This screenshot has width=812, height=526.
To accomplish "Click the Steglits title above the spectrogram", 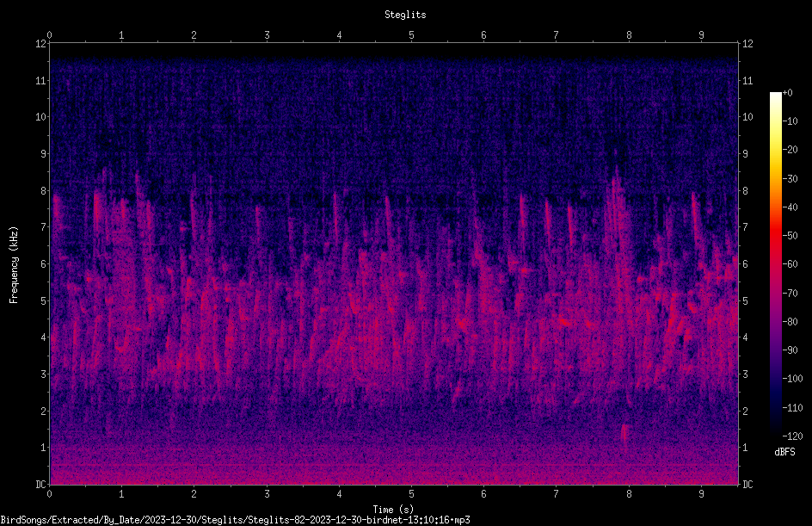I will 405,15.
